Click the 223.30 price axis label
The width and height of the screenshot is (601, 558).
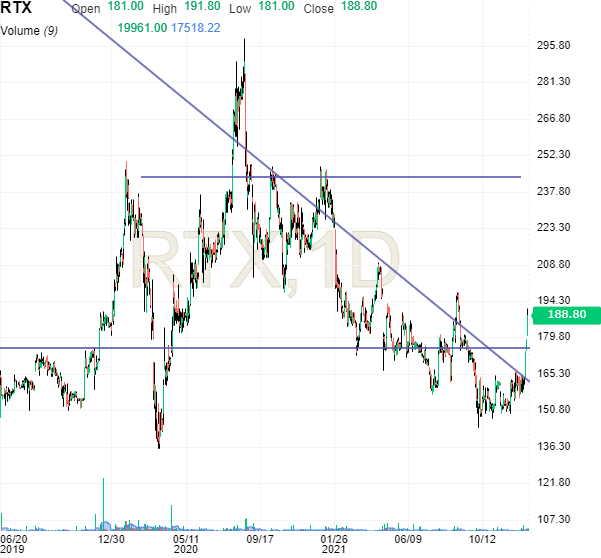[x=553, y=228]
